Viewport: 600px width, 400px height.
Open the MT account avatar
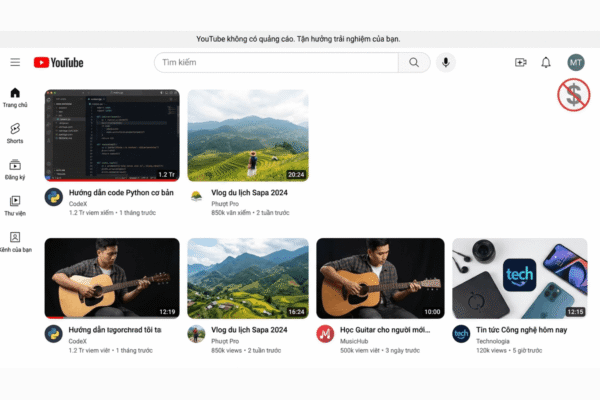click(x=576, y=62)
